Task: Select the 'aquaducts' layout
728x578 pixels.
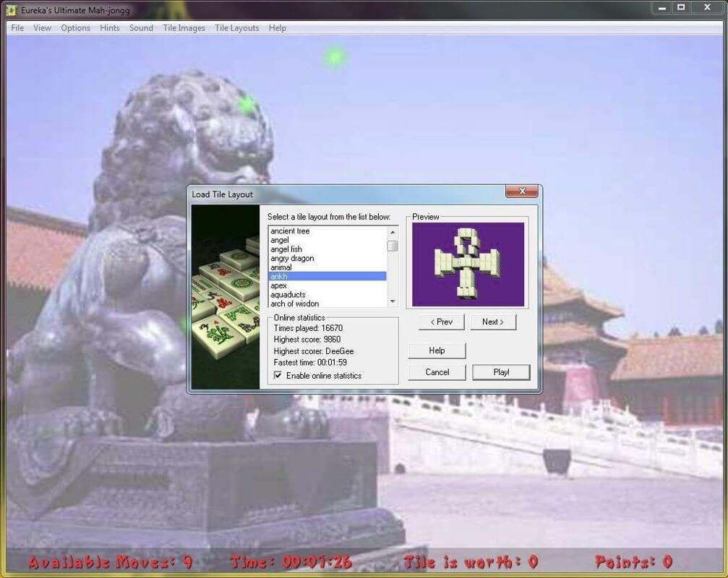Action: 327,295
